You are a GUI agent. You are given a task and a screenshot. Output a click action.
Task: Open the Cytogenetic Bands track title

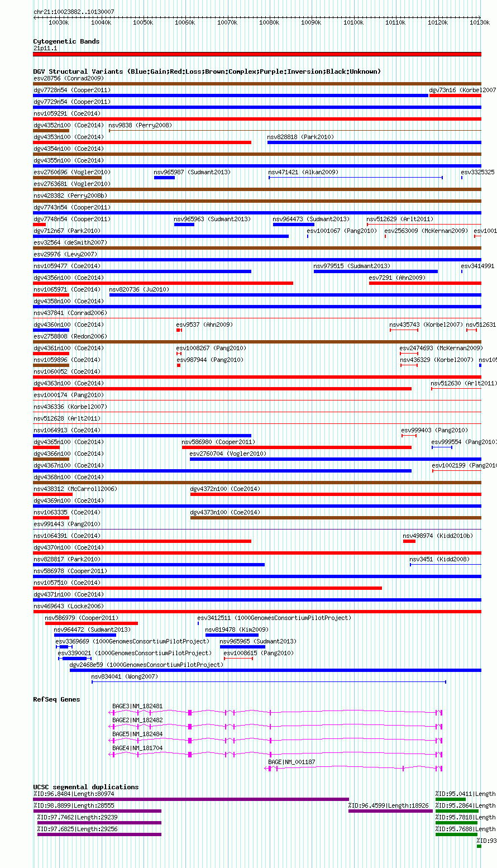(x=66, y=41)
